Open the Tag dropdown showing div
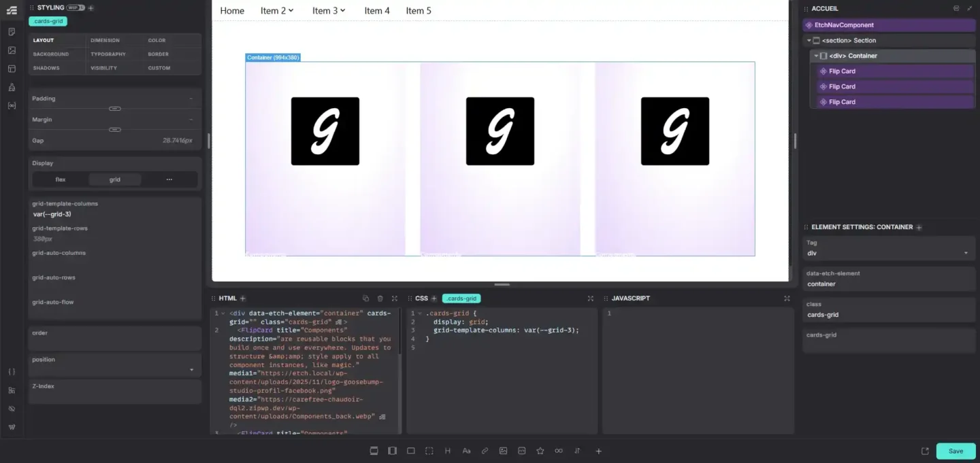 [889, 253]
